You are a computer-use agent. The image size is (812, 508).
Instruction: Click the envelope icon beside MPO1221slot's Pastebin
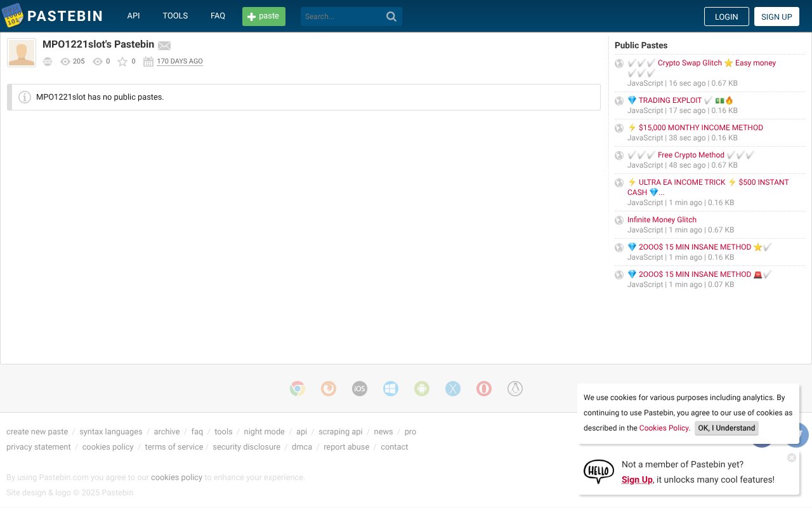(x=164, y=45)
